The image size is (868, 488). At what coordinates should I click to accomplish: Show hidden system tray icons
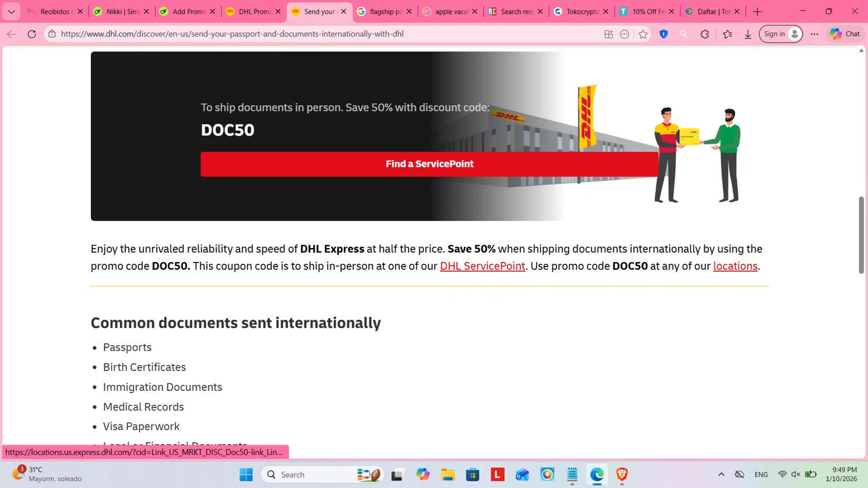click(x=721, y=475)
